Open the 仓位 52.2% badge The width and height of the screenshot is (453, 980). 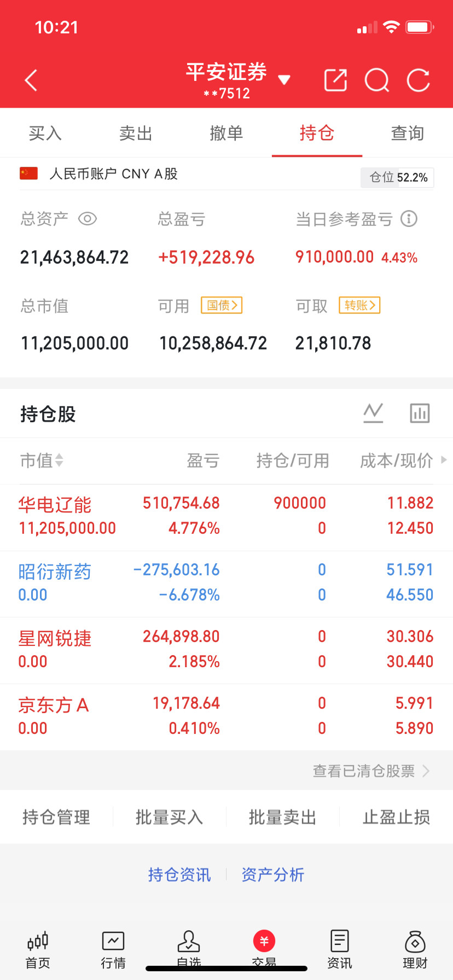click(397, 177)
